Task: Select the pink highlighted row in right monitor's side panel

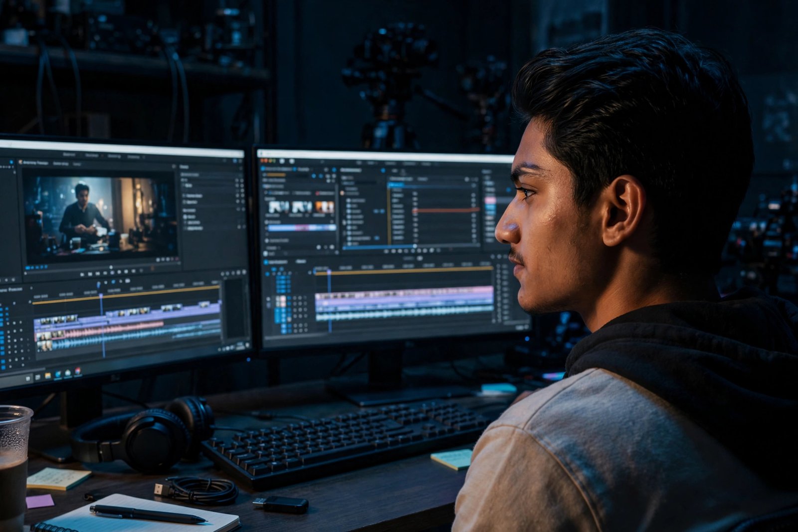Action: [490, 200]
